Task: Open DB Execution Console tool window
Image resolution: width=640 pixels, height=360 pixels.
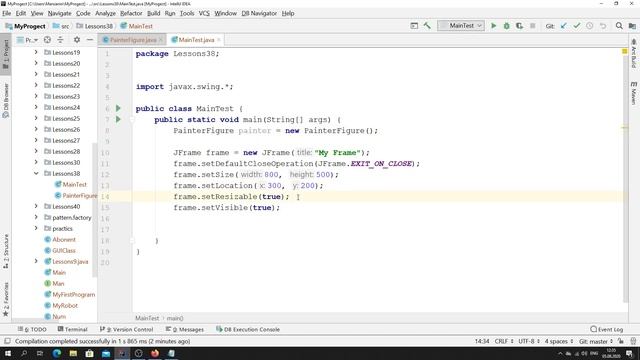Action: tap(248, 329)
